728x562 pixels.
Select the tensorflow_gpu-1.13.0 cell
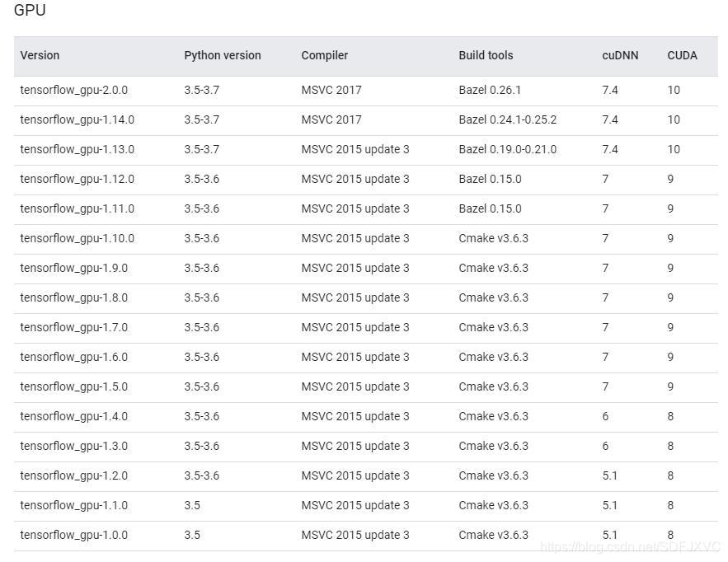pos(77,149)
